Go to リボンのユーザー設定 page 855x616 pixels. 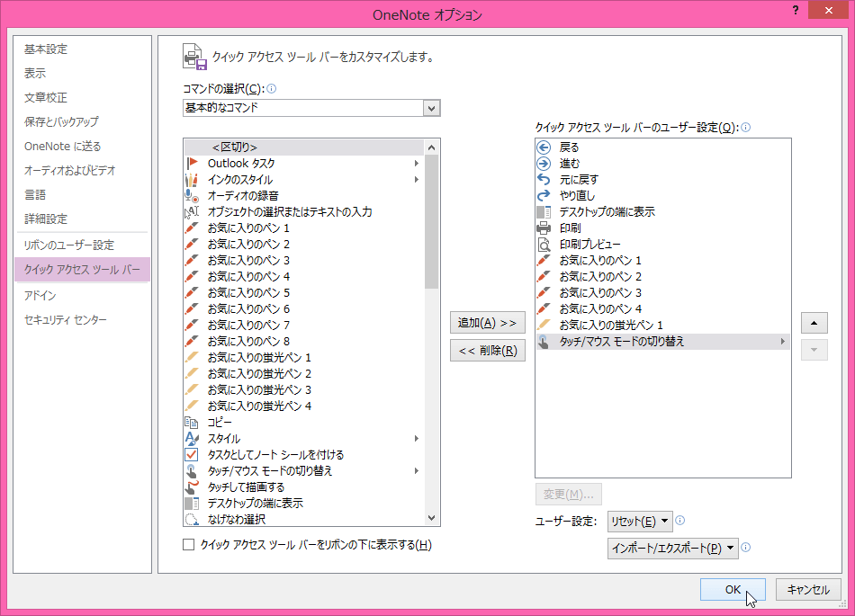69,246
